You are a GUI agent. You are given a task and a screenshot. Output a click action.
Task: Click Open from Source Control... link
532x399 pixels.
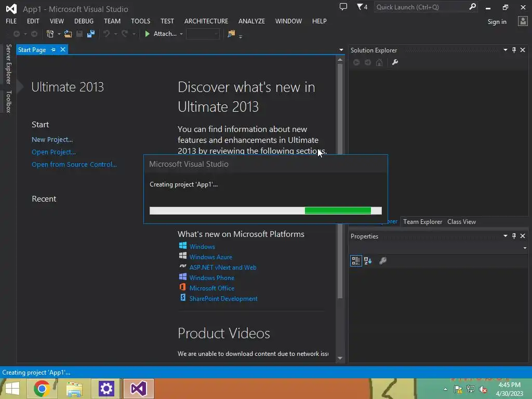click(74, 164)
